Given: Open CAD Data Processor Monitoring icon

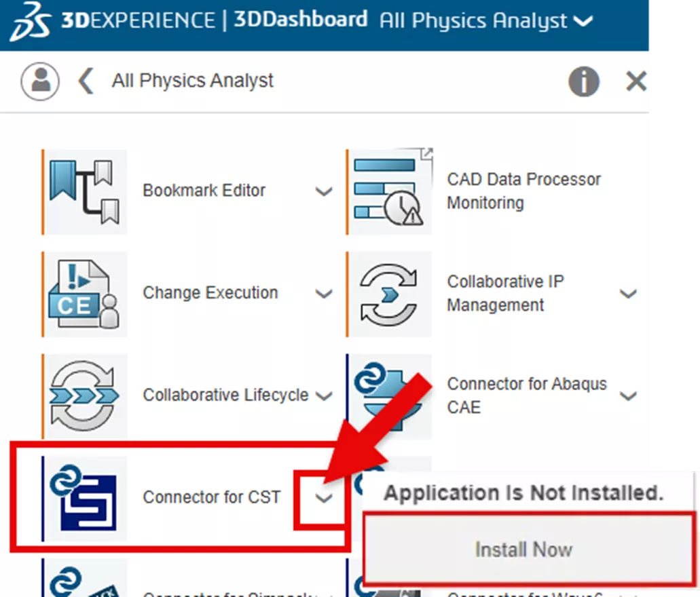Looking at the screenshot, I should 389,192.
